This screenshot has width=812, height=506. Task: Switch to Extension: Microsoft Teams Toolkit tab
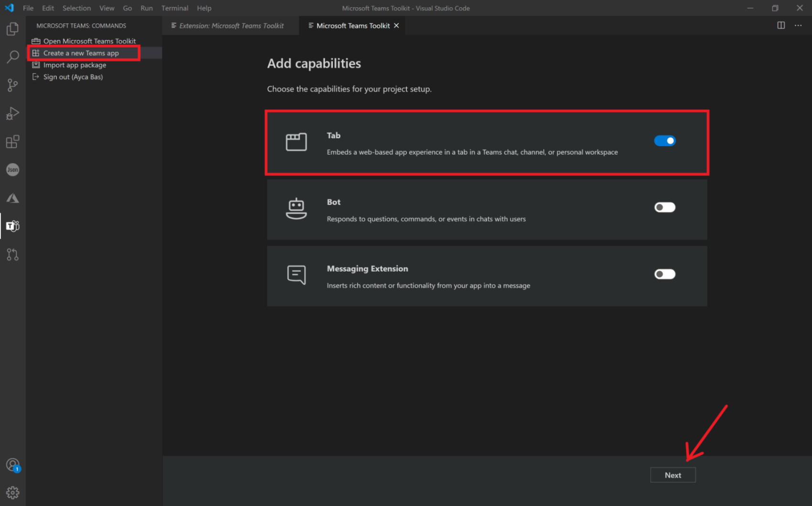coord(231,26)
